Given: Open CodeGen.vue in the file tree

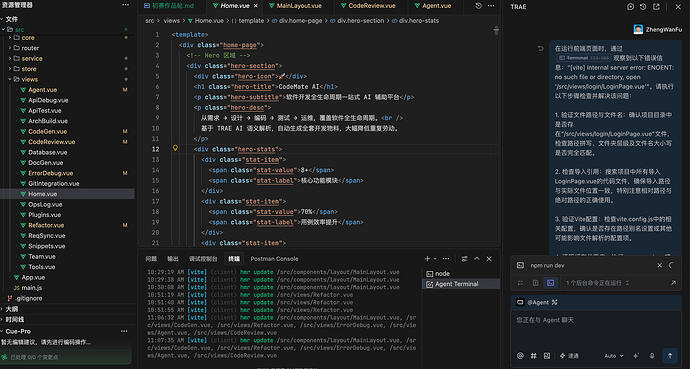Looking at the screenshot, I should [x=48, y=132].
